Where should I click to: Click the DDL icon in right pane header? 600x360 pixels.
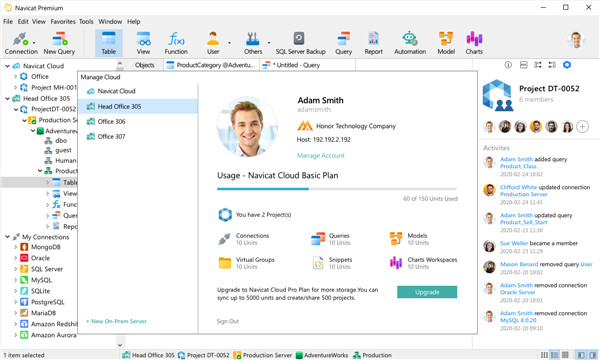point(523,65)
